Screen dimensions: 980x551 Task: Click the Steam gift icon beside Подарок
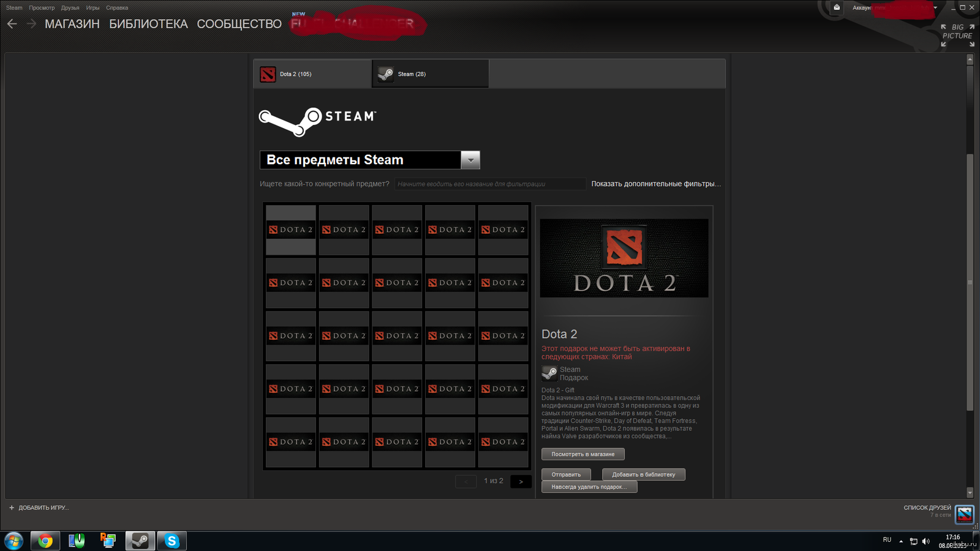pos(549,373)
